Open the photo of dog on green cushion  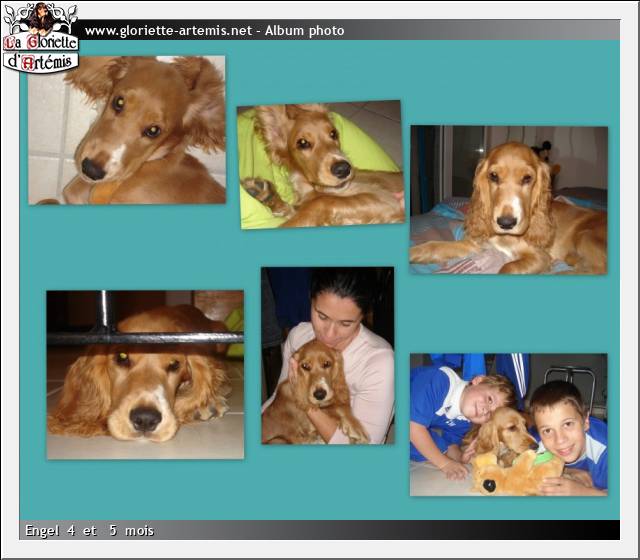point(320,165)
